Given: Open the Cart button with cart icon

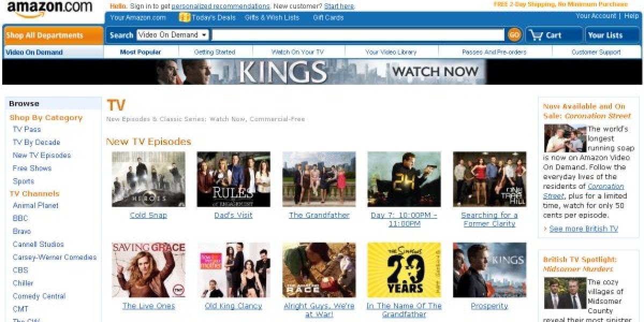Looking at the screenshot, I should coord(553,35).
